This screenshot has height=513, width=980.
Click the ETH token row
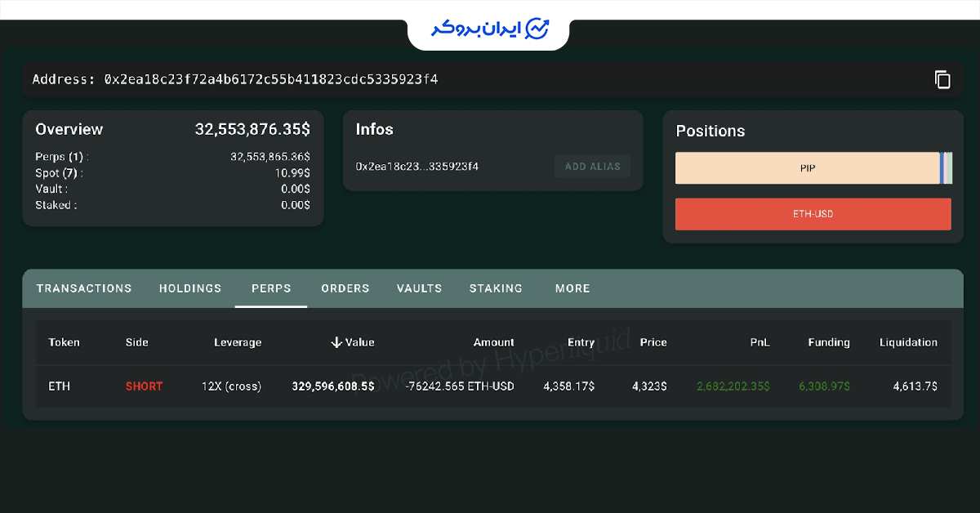[x=60, y=386]
